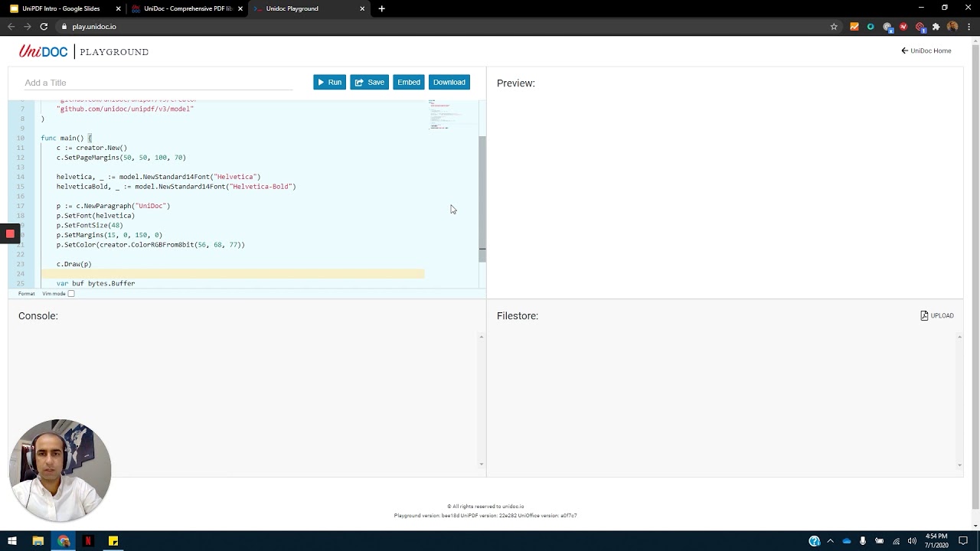Open Action Center notifications
The height and width of the screenshot is (551, 980).
(x=962, y=541)
